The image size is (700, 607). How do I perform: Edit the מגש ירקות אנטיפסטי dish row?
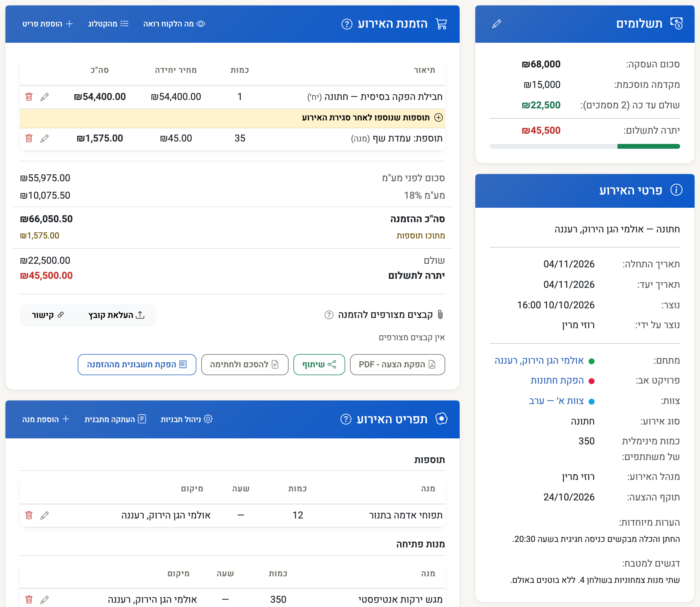coord(44,599)
